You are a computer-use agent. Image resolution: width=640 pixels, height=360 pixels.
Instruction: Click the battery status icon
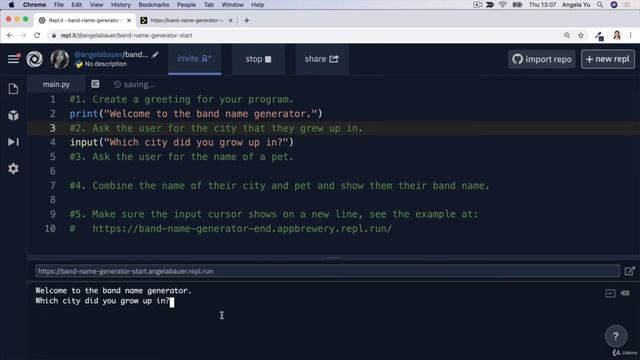pos(517,4)
